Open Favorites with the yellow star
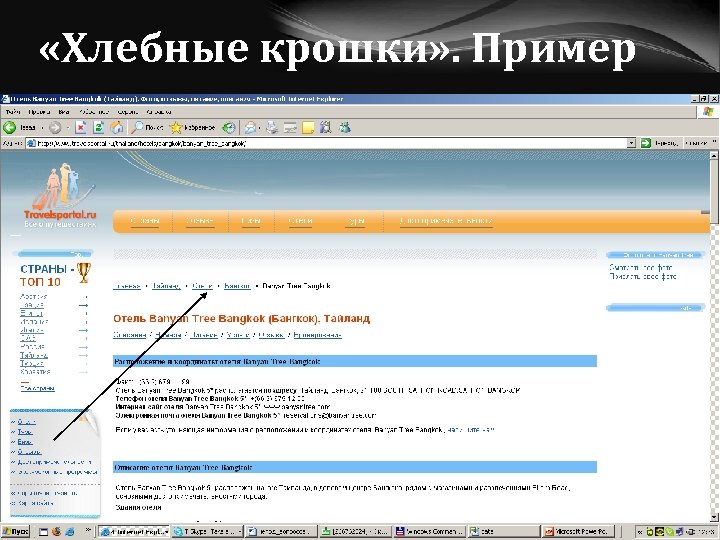Screen dimensions: 720x540 [x=176, y=127]
